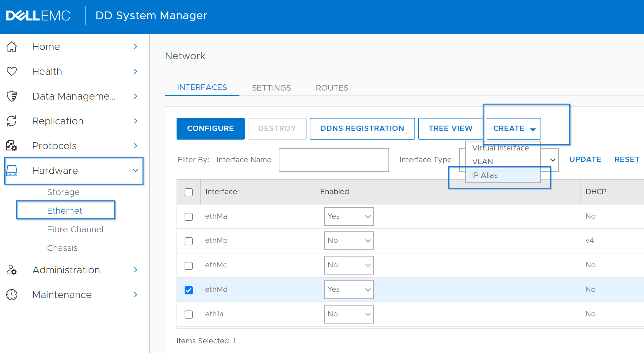644x353 pixels.
Task: Open Fibre Channel under Hardware
Action: (75, 230)
